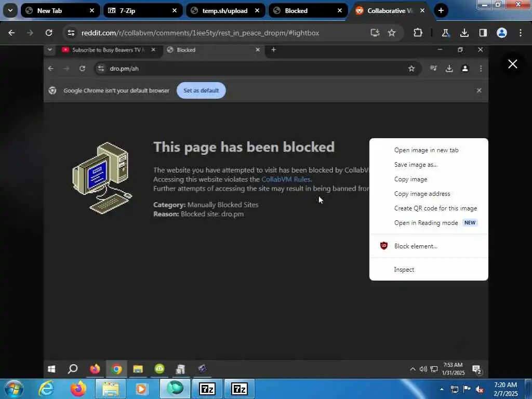Choose Save image as...
This screenshot has width=532, height=399.
(x=429, y=165)
